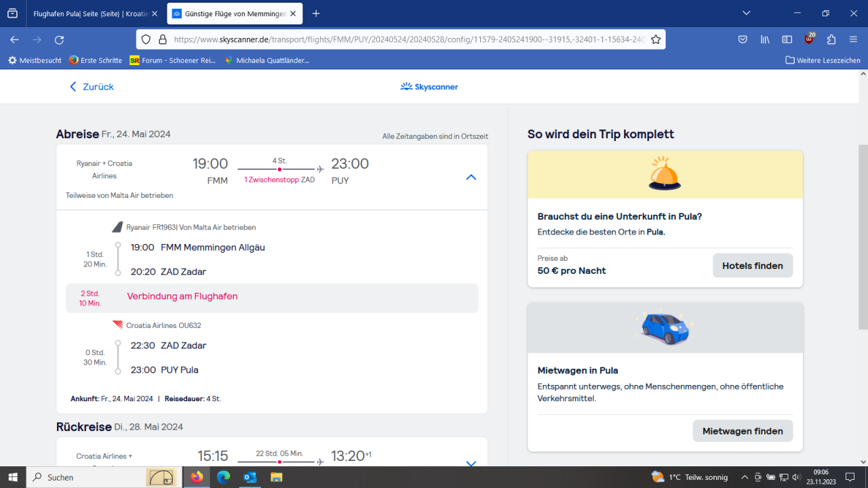Collapse the Abreise flight details chevron
The image size is (868, 488).
point(471,177)
